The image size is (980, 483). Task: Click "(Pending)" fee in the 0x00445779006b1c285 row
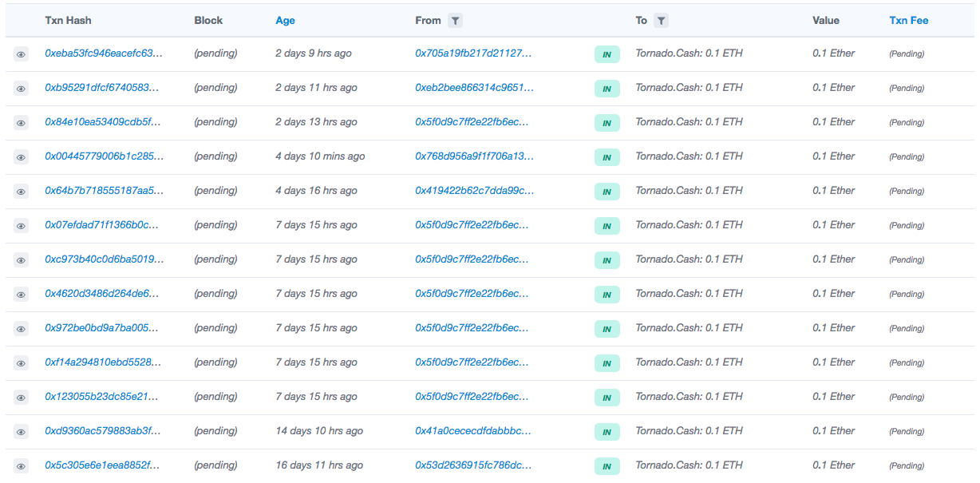click(x=907, y=157)
